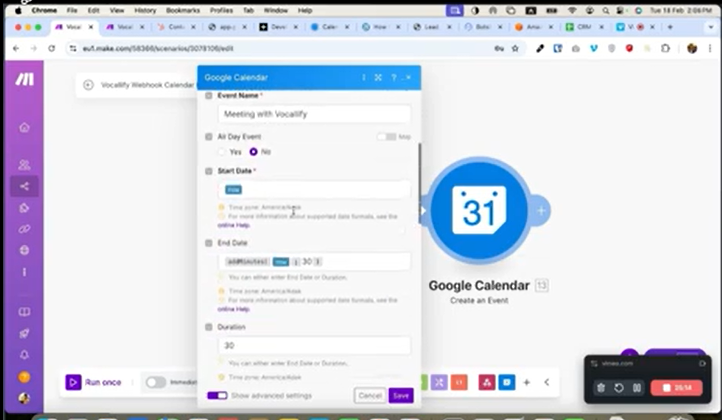The width and height of the screenshot is (722, 420).
Task: Click the Event Name input field
Action: click(x=314, y=114)
